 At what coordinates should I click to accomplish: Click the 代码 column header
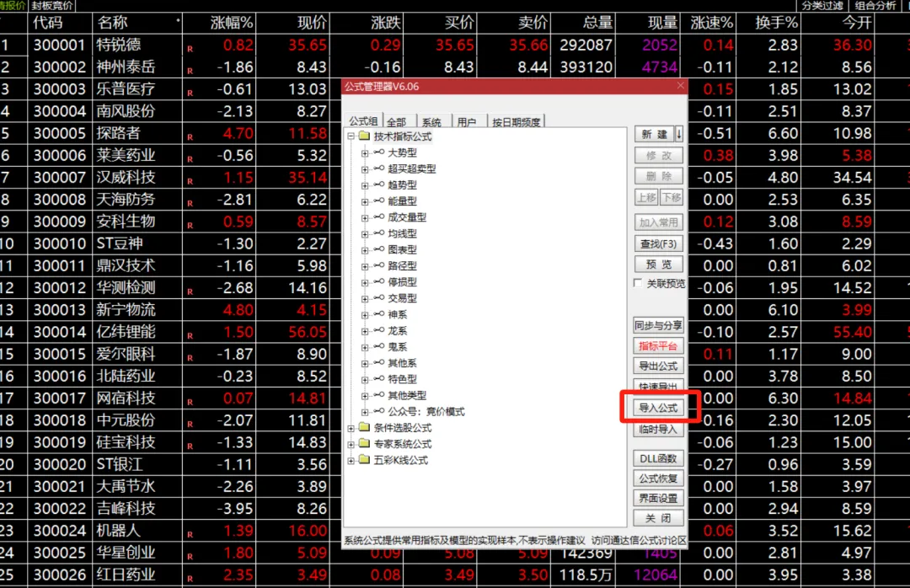[47, 23]
